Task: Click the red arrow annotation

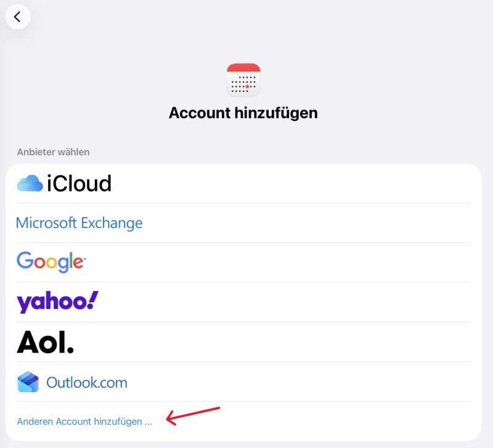Action: point(193,416)
